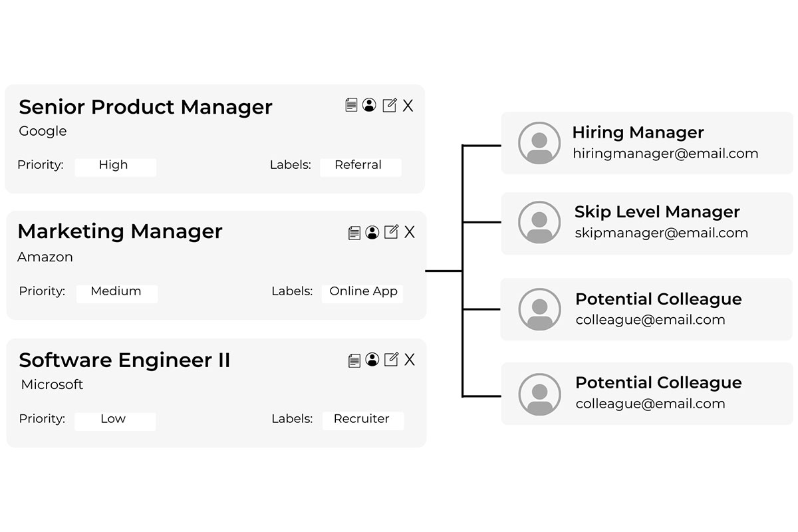This screenshot has height=532, width=798.
Task: Remove the Senior Product Manager card
Action: click(408, 106)
